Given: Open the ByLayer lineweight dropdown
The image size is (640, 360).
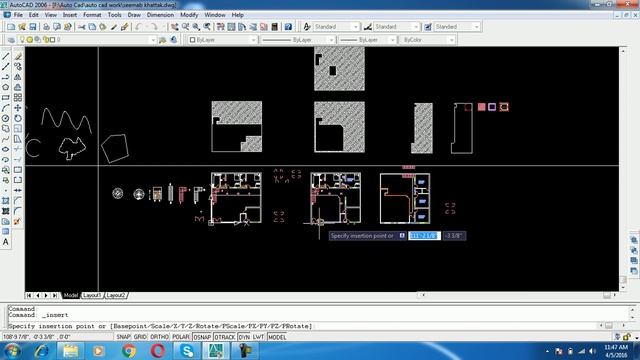Looking at the screenshot, I should tap(392, 40).
